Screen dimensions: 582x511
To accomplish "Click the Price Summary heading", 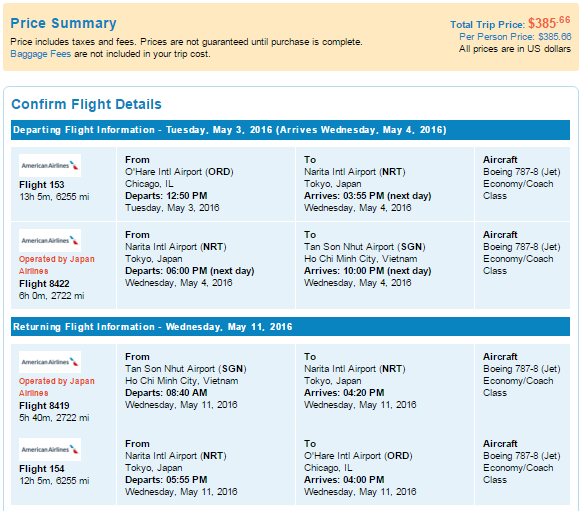I will pyautogui.click(x=63, y=23).
